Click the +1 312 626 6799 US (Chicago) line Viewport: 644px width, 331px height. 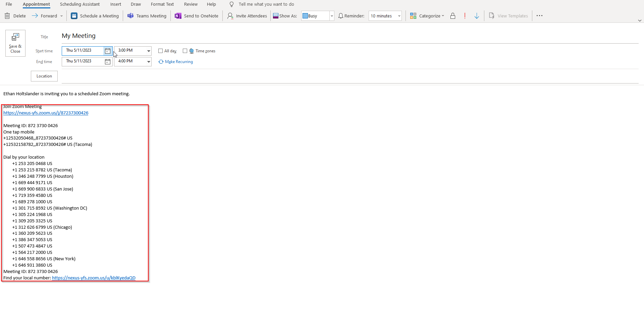42,227
